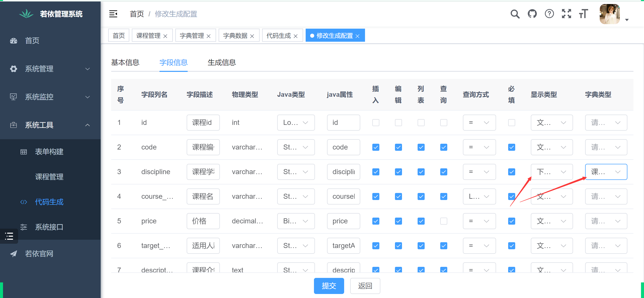Toggle the insert checkbox for price row
Screen dimensions: 644x298
pyautogui.click(x=376, y=221)
